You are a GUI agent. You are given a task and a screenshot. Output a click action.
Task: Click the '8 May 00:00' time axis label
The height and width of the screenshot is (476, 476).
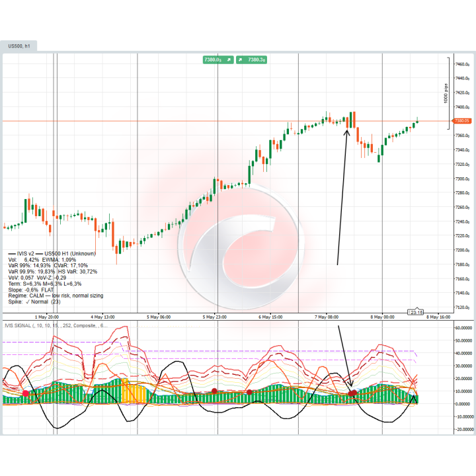(382, 317)
